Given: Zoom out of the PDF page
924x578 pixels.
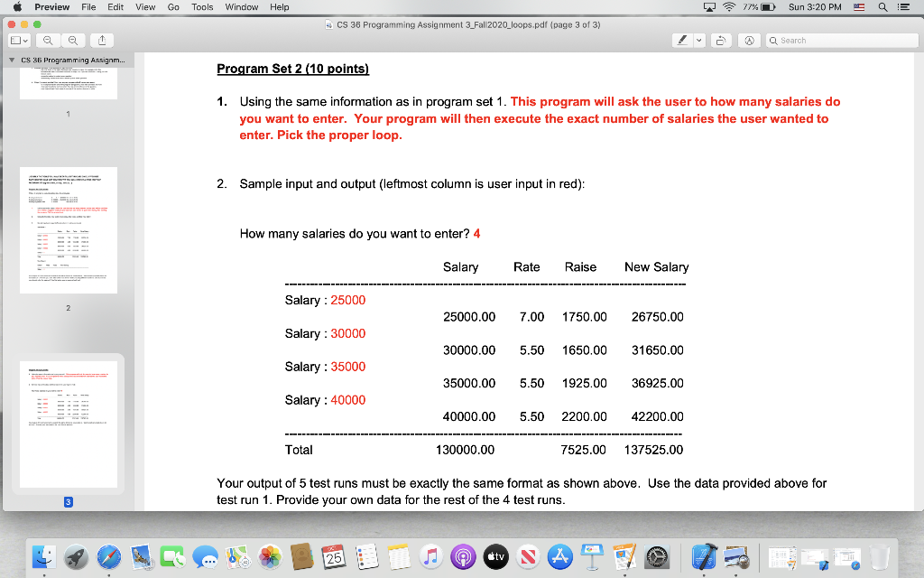Looking at the screenshot, I should (x=49, y=40).
